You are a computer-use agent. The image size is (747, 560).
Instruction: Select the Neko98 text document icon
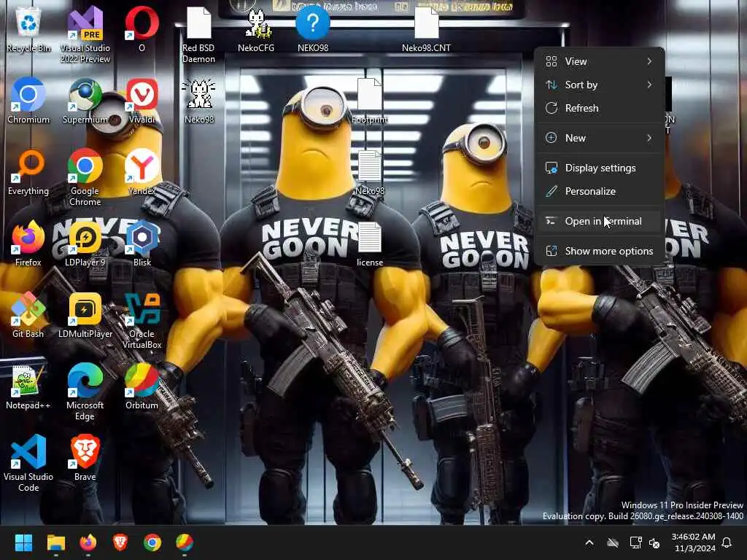click(x=369, y=172)
